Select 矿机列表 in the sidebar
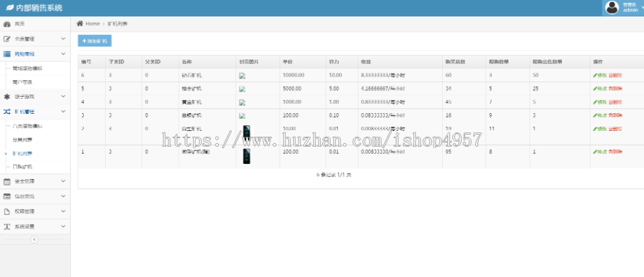The height and width of the screenshot is (277, 644). [x=22, y=154]
